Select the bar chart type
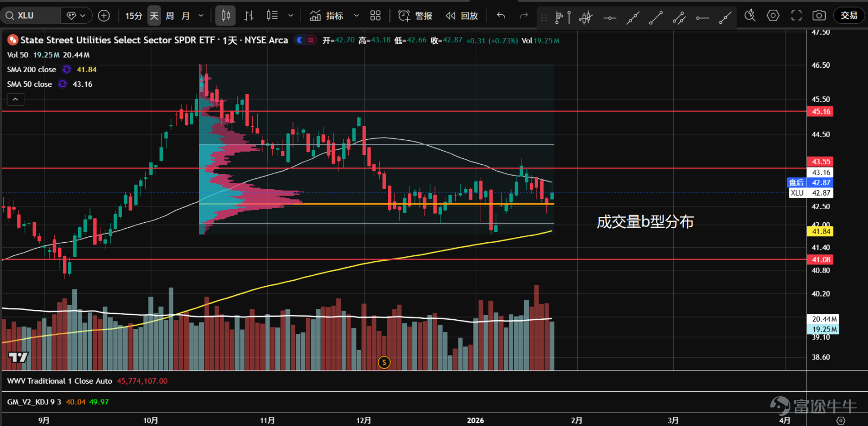The width and height of the screenshot is (868, 426). pos(249,16)
